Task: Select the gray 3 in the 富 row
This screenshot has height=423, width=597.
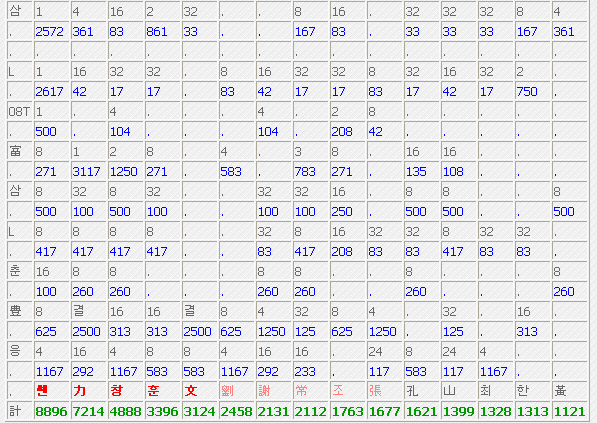Action: click(x=298, y=152)
